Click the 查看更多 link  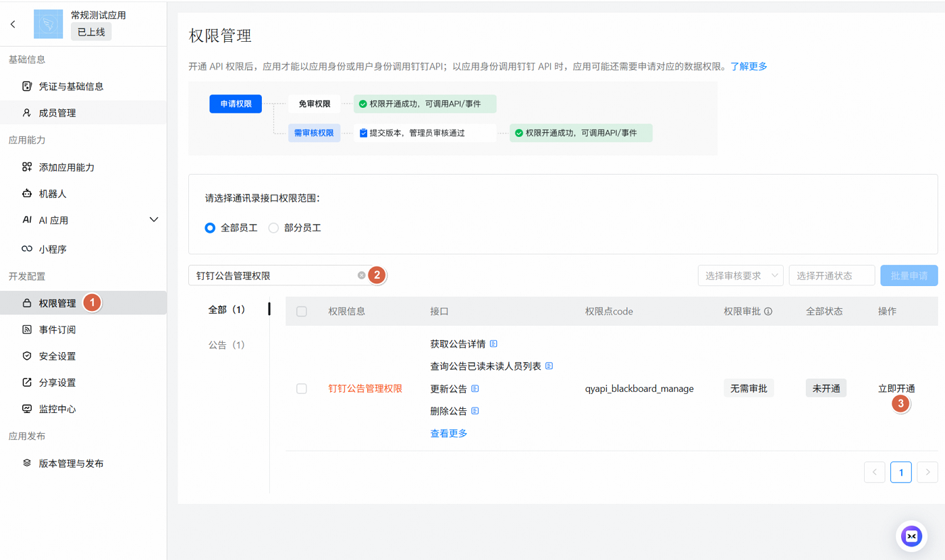(x=449, y=433)
